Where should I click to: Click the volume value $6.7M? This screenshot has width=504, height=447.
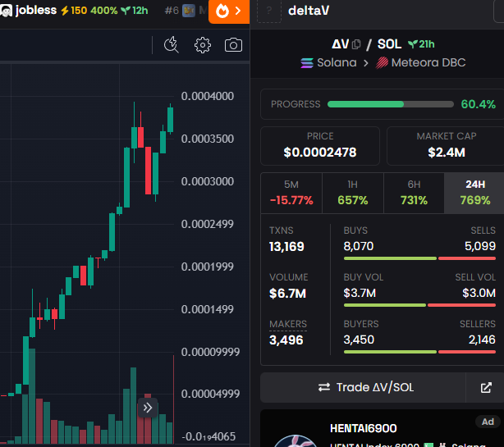(287, 293)
